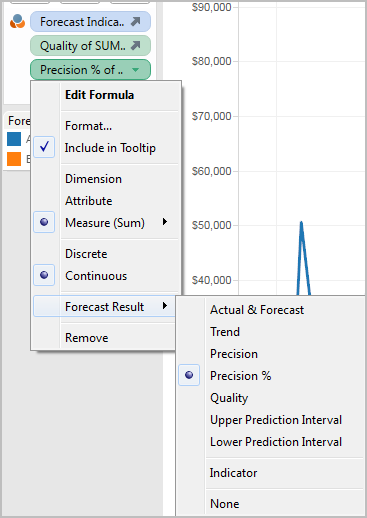Choose the Precision % forecast result
Screen dimensions: 367x518
[x=240, y=376]
